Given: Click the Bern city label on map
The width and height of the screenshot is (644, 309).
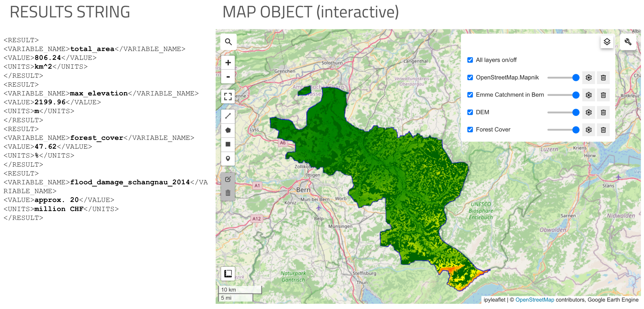Looking at the screenshot, I should pos(303,190).
